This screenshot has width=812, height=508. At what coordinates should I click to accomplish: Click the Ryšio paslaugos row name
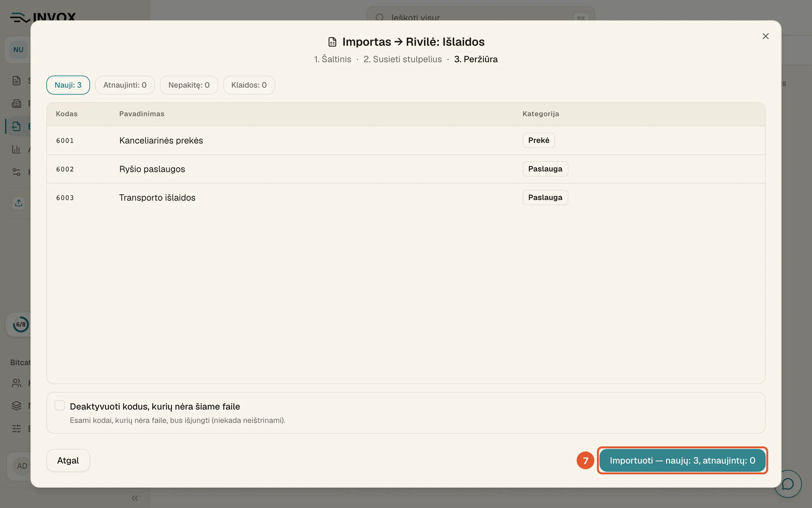[x=152, y=169]
